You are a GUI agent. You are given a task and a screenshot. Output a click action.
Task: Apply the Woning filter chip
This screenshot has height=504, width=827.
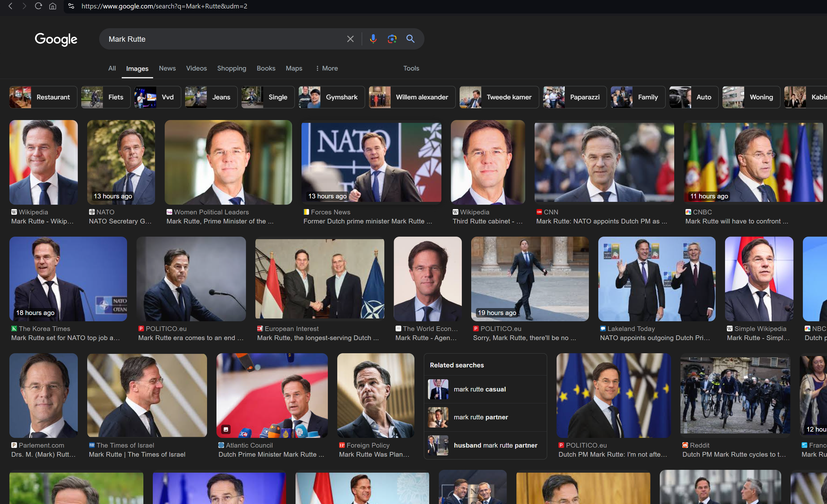tap(751, 97)
